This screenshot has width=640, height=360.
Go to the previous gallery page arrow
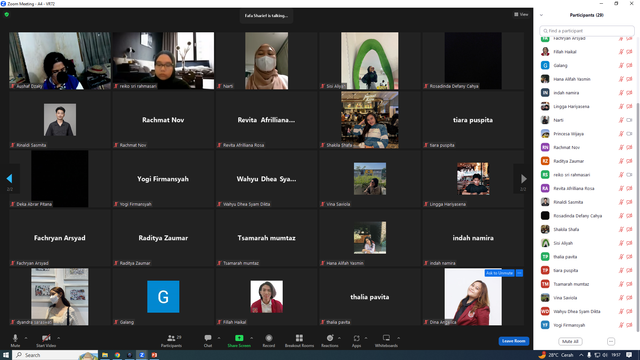click(9, 178)
